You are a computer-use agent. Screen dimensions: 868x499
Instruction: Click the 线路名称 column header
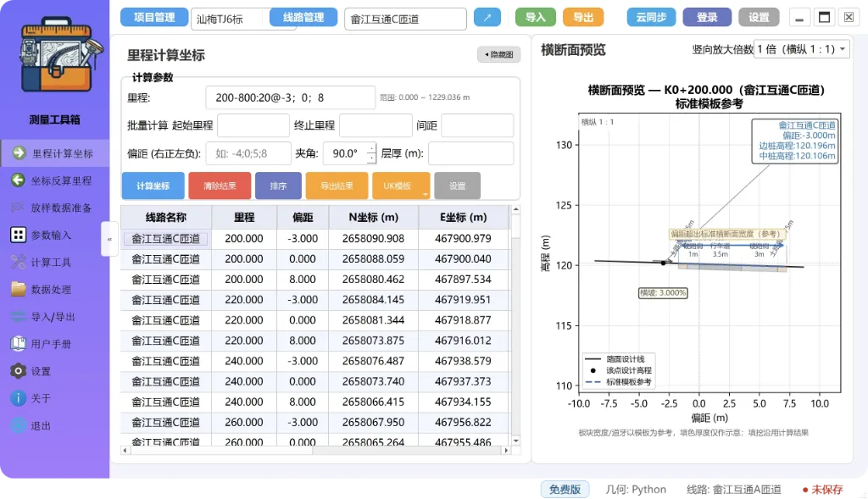click(x=166, y=218)
